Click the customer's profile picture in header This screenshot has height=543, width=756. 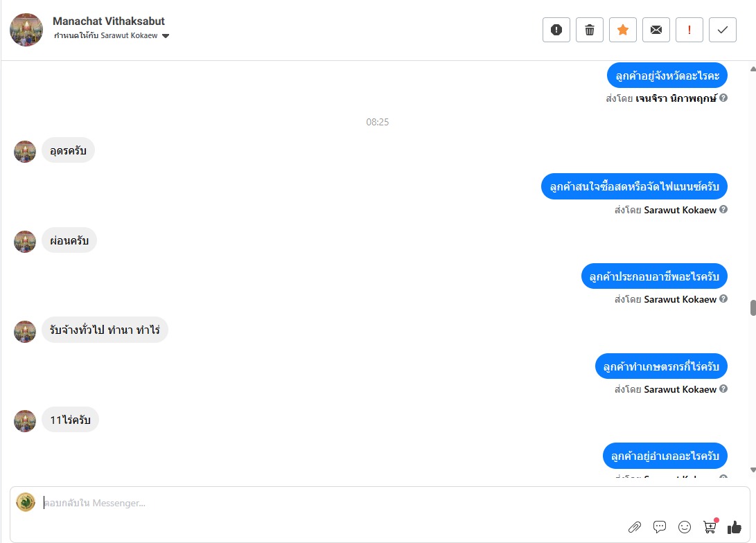(26, 30)
